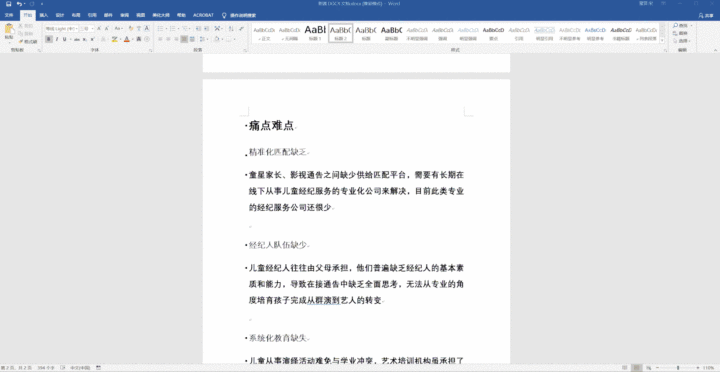Screen dimensions: 720x372
Task: Switch to ACROBAT tab
Action: [x=203, y=15]
